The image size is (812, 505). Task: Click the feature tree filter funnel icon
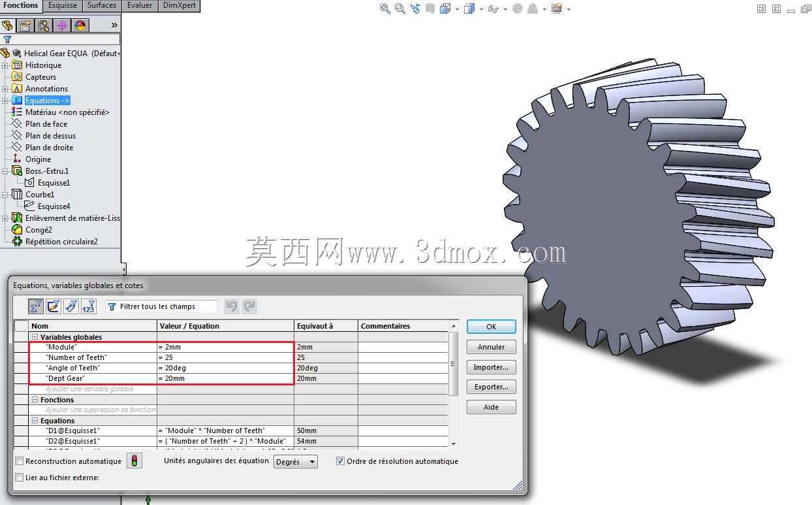point(7,39)
